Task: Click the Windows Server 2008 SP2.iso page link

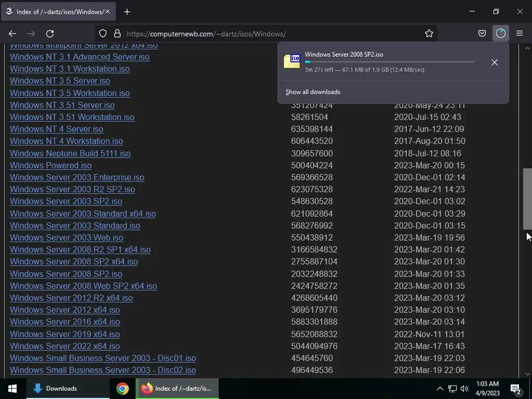Action: (66, 274)
